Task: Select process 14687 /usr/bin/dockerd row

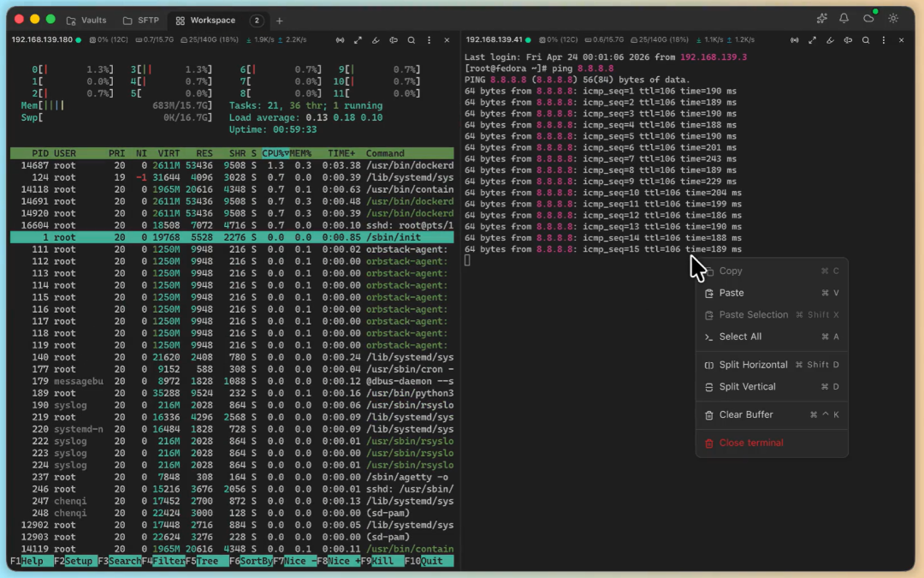Action: [232, 166]
